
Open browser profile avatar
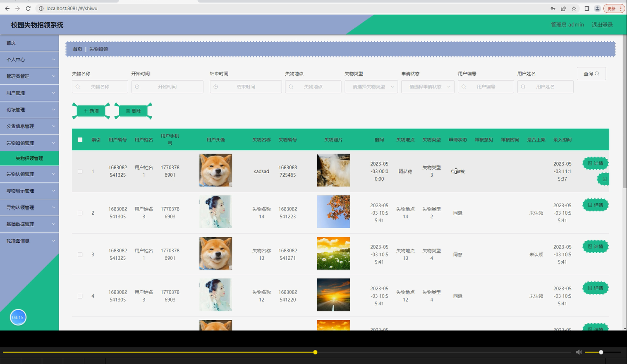pos(597,8)
